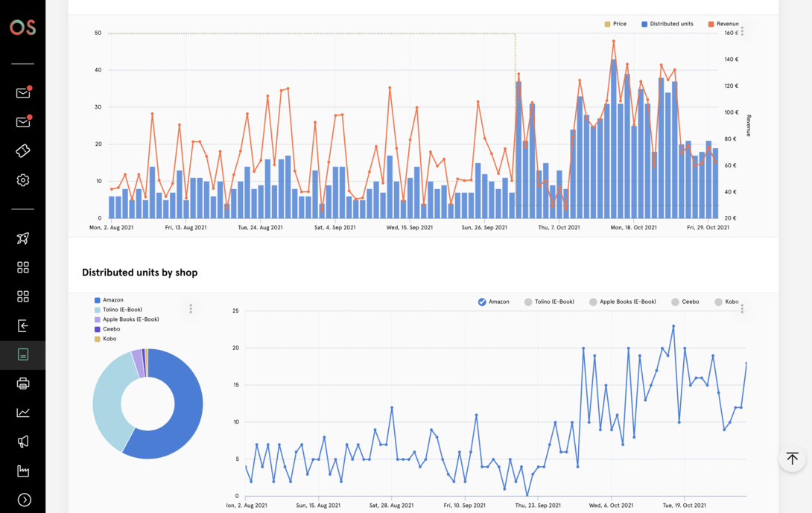Click the OS logo in the sidebar

[22, 28]
